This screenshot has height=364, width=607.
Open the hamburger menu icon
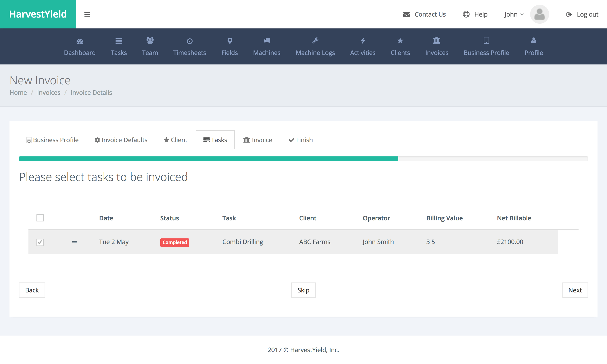[x=87, y=14]
